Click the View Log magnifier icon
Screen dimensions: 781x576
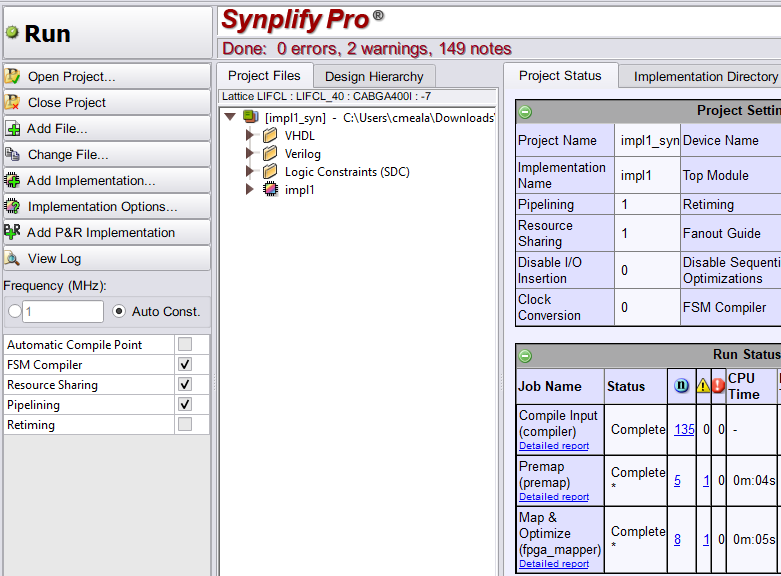pyautogui.click(x=12, y=259)
